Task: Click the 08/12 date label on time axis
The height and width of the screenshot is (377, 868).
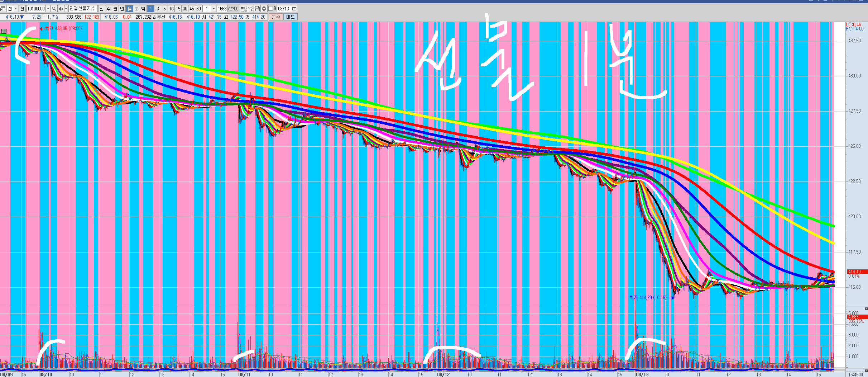Action: [x=443, y=374]
